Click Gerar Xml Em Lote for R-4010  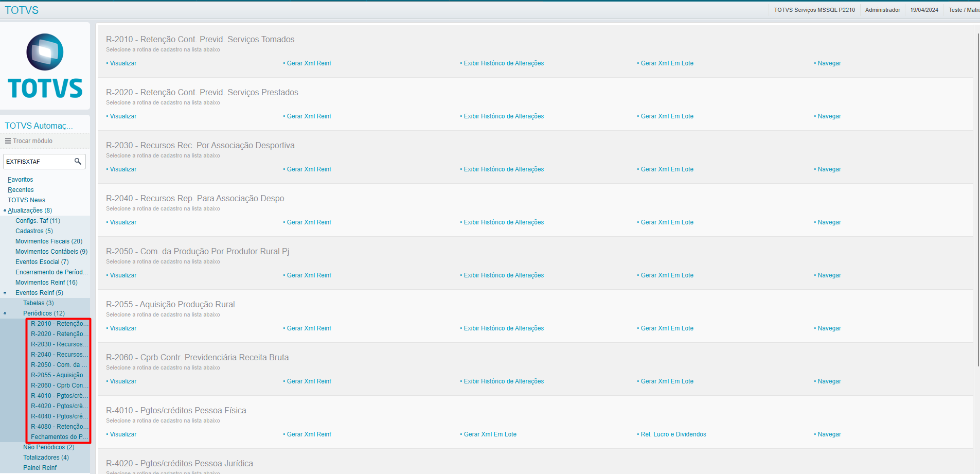pos(490,434)
